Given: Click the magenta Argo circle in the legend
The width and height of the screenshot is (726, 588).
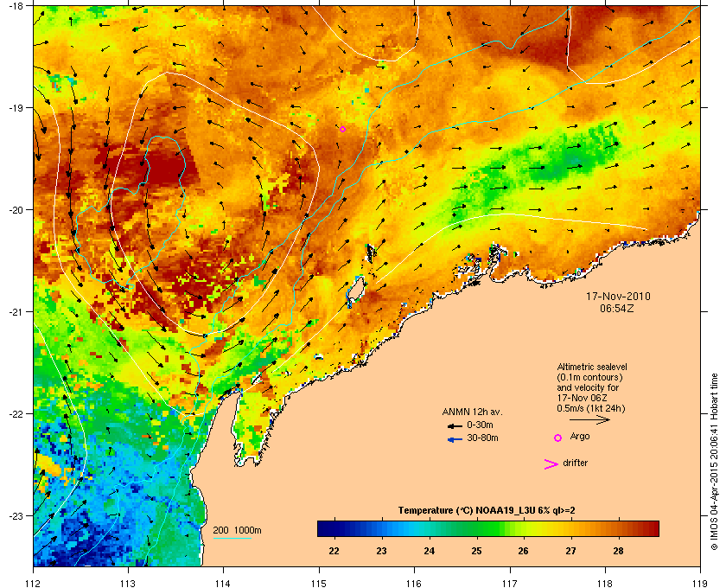Looking at the screenshot, I should (x=558, y=438).
